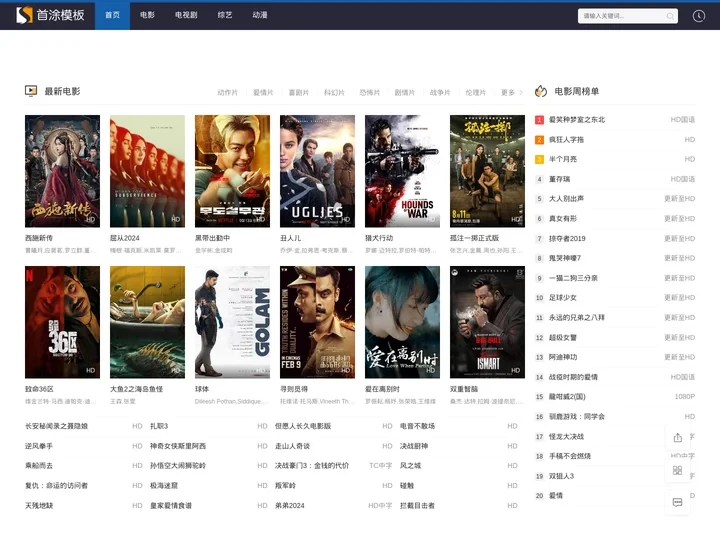
Task: Switch to 动漫 nav tab
Action: [x=260, y=15]
